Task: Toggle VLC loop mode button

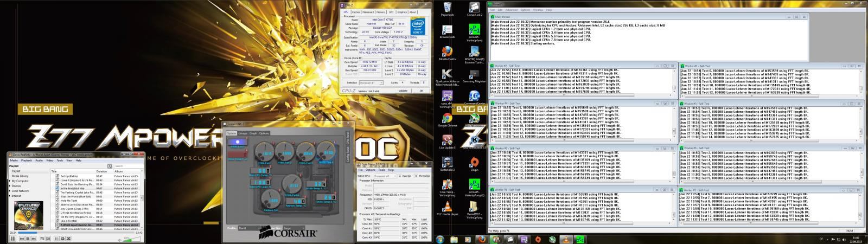Action: [x=62, y=239]
